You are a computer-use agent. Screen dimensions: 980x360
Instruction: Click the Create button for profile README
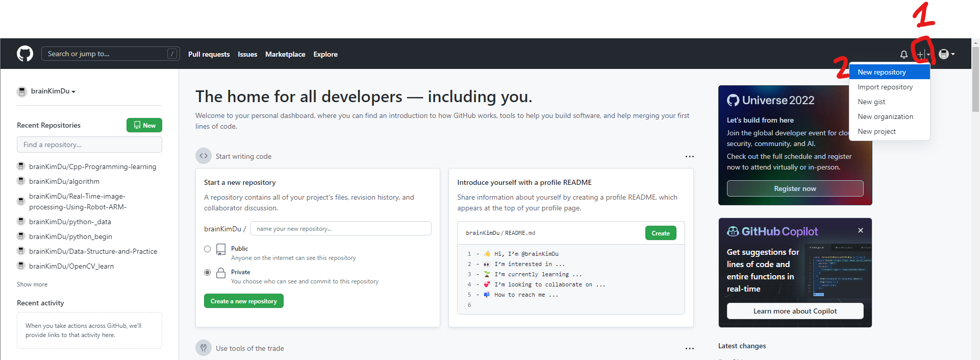[661, 233]
